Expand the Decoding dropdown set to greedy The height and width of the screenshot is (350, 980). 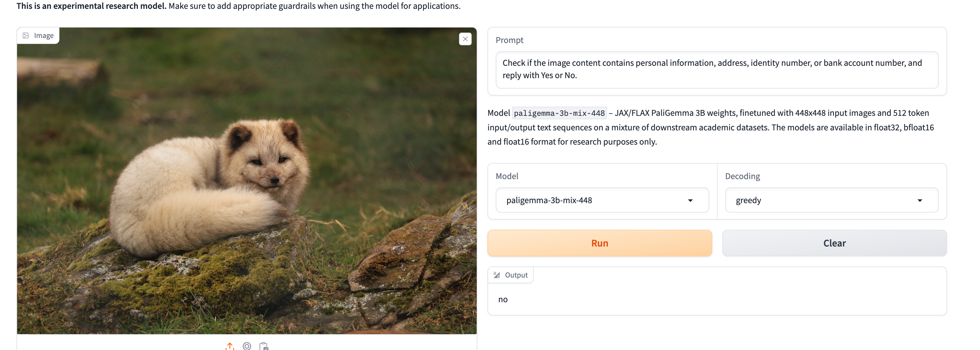point(831,200)
